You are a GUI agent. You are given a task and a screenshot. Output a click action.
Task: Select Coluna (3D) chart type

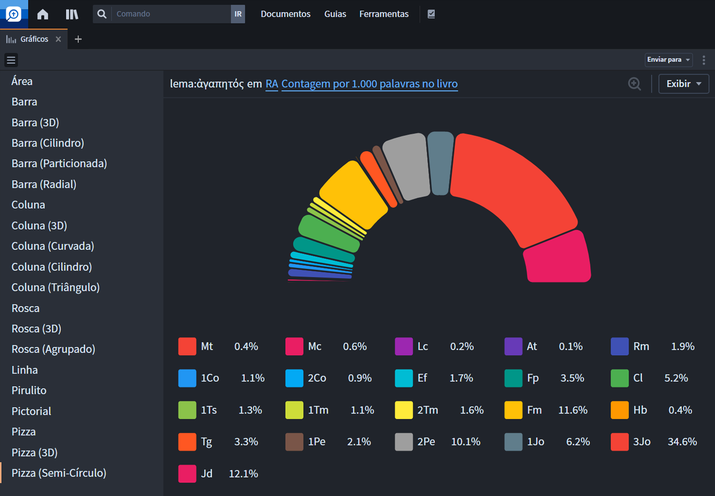[x=39, y=226]
